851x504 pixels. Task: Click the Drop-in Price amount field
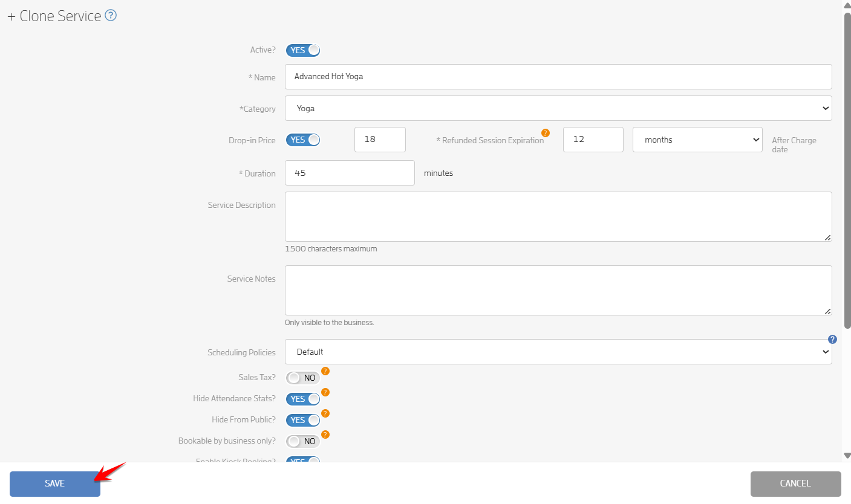[380, 140]
